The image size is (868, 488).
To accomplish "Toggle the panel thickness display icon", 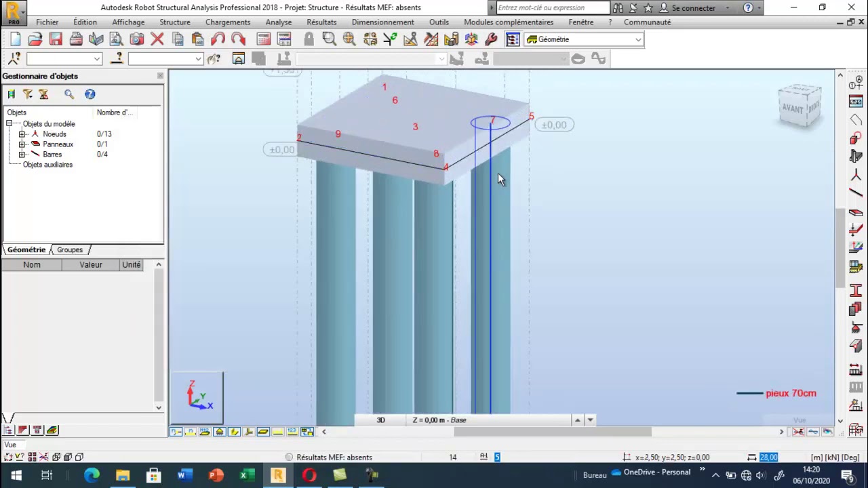I will pyautogui.click(x=263, y=432).
